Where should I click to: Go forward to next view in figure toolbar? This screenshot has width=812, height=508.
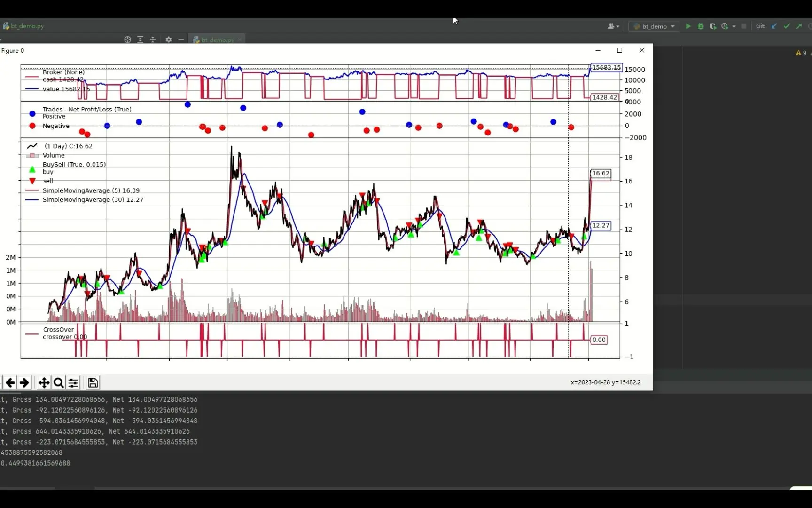click(24, 383)
